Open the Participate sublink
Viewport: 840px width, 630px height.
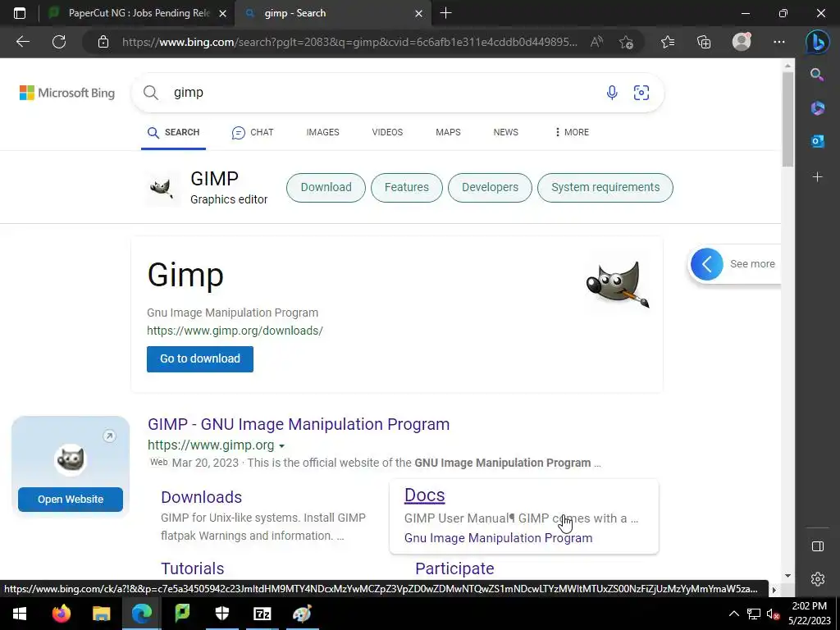coord(454,568)
